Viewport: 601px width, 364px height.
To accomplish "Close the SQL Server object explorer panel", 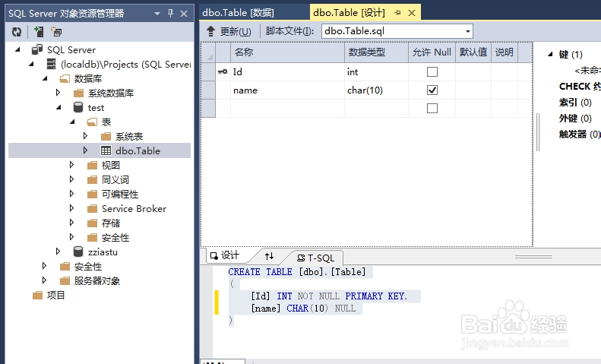I will tap(184, 14).
